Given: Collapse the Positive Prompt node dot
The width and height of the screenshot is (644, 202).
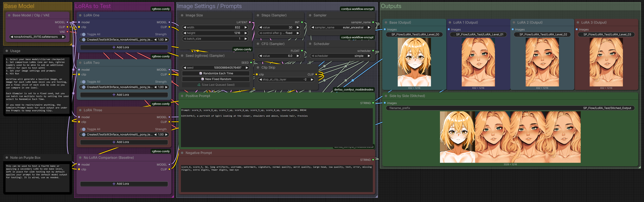Looking at the screenshot, I should (182, 96).
